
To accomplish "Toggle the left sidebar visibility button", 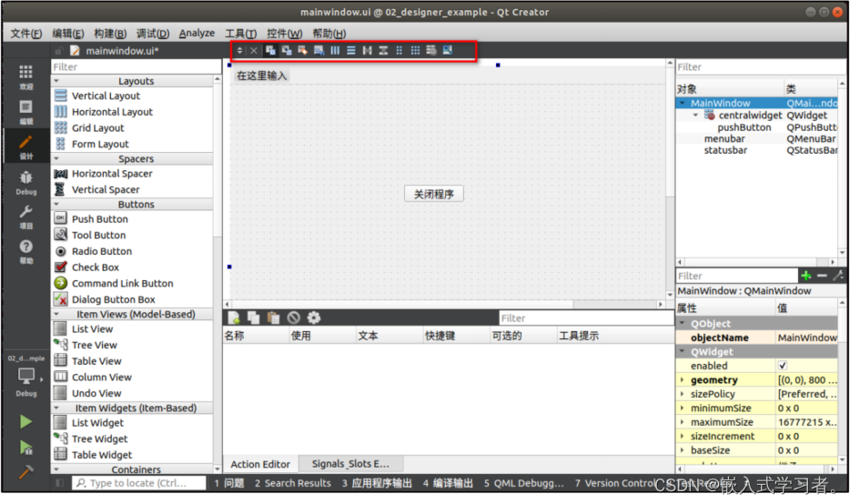I will (x=60, y=483).
